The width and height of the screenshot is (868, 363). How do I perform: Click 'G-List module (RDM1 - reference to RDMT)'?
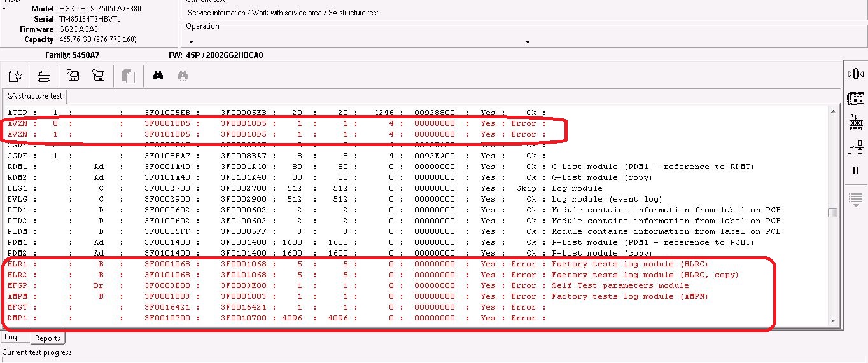652,167
